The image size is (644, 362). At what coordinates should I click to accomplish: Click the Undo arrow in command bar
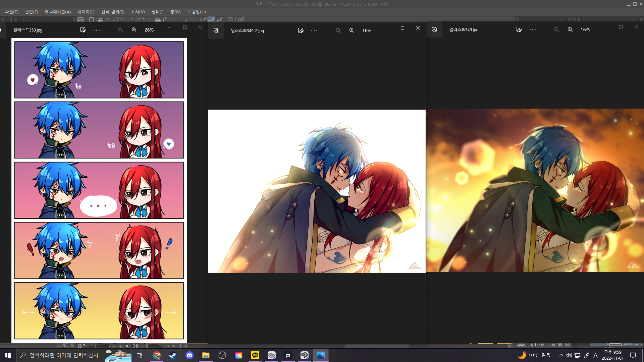click(123, 20)
